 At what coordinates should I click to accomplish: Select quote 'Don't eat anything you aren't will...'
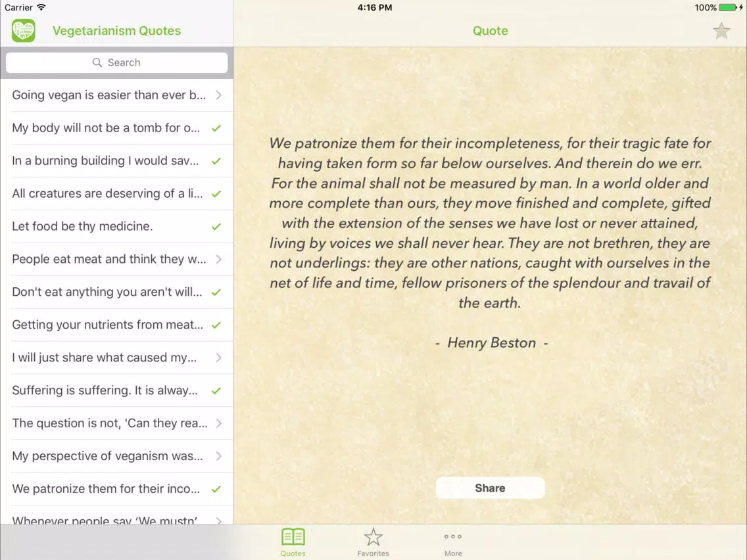[117, 292]
